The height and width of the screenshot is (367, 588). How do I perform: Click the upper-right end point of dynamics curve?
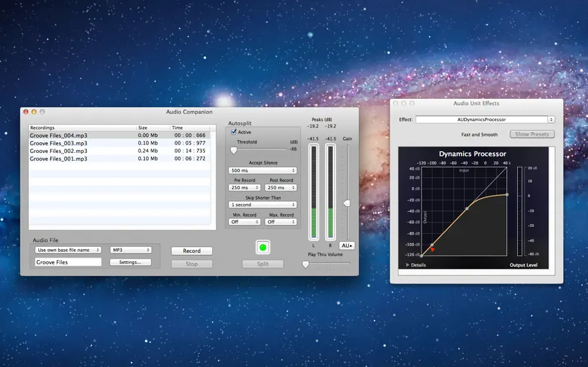coord(507,194)
